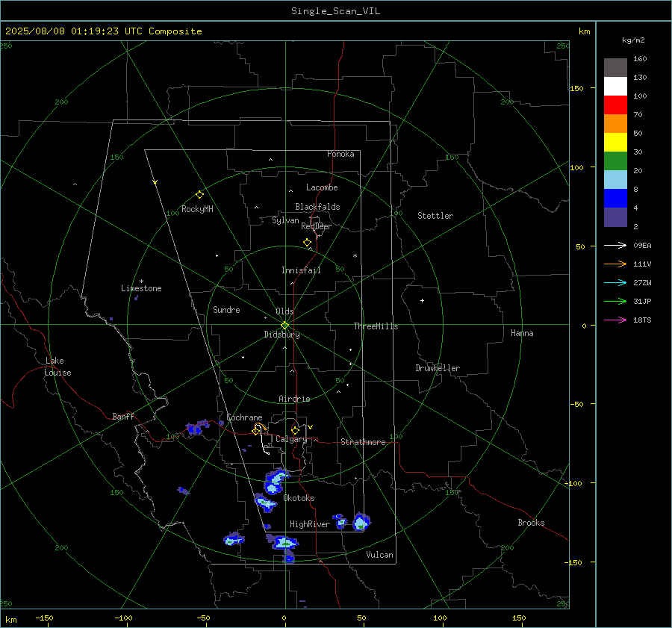The image size is (672, 628).
Task: Click the light blue 8-20 swatch
Action: pyautogui.click(x=615, y=180)
